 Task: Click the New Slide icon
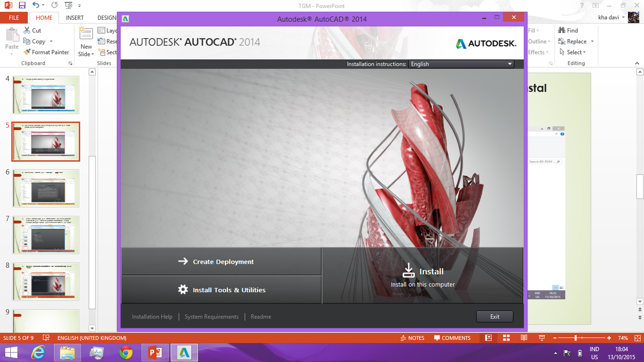(x=86, y=33)
